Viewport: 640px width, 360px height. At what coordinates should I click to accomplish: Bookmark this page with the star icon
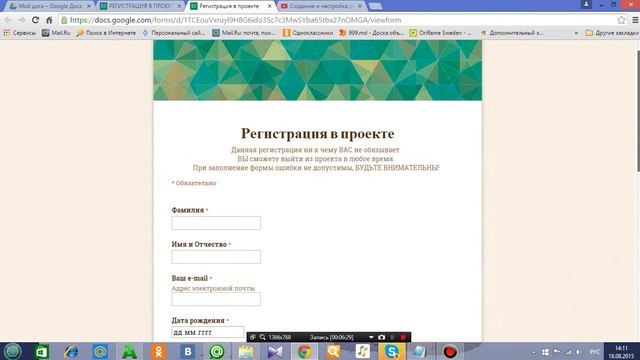[x=621, y=20]
